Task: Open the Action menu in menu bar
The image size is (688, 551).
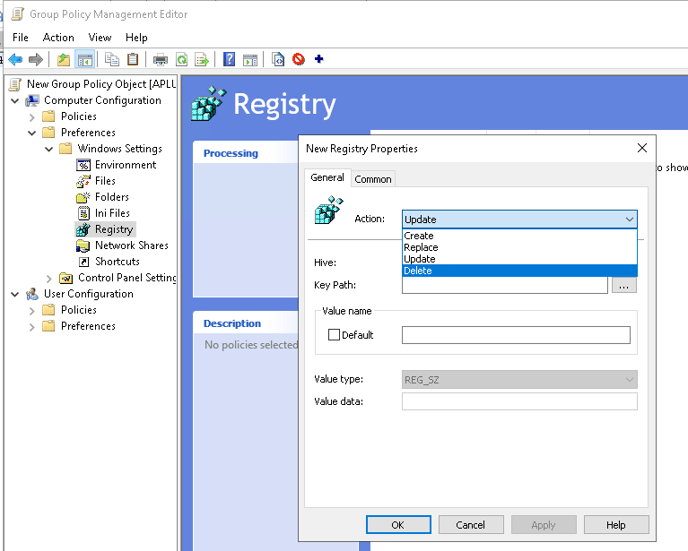Action: click(58, 38)
